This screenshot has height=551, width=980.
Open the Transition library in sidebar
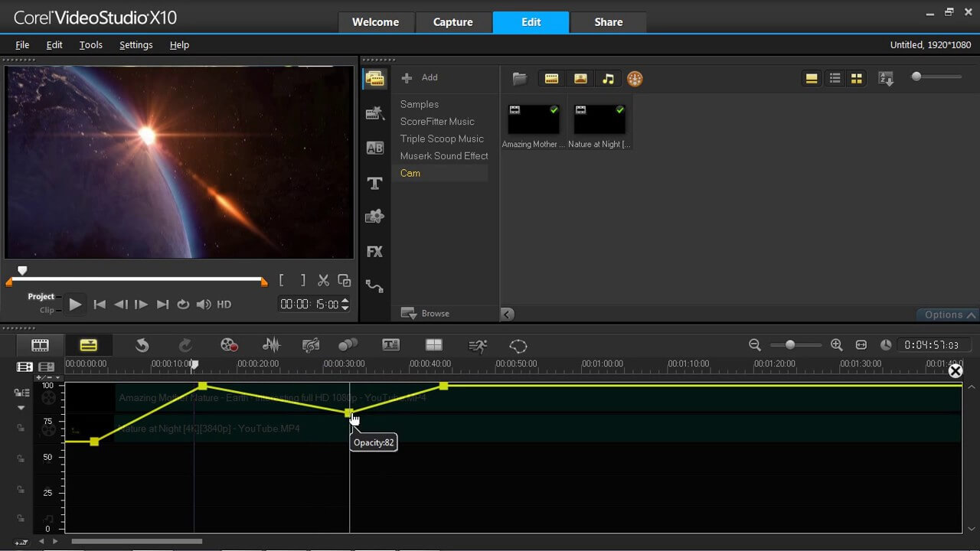374,148
